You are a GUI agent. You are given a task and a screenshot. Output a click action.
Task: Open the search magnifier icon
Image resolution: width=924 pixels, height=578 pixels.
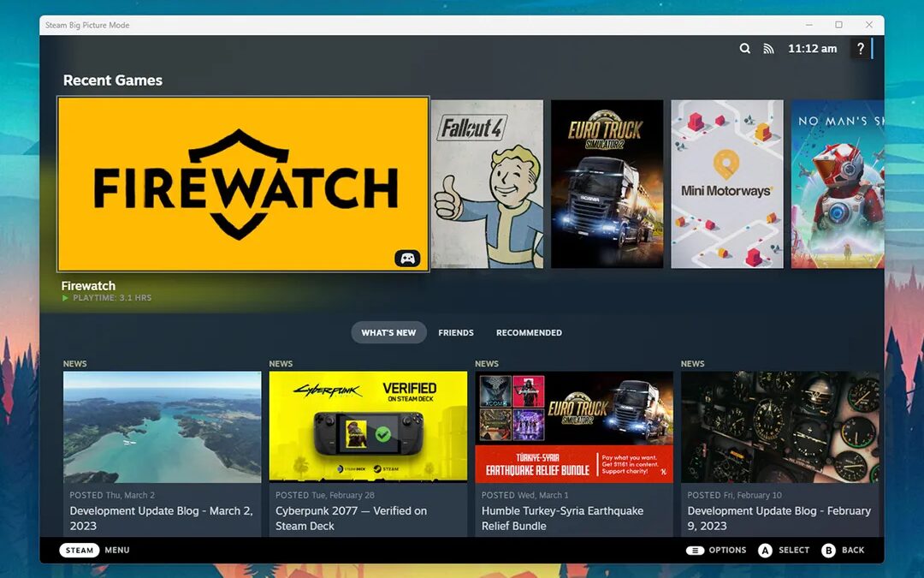click(x=745, y=49)
